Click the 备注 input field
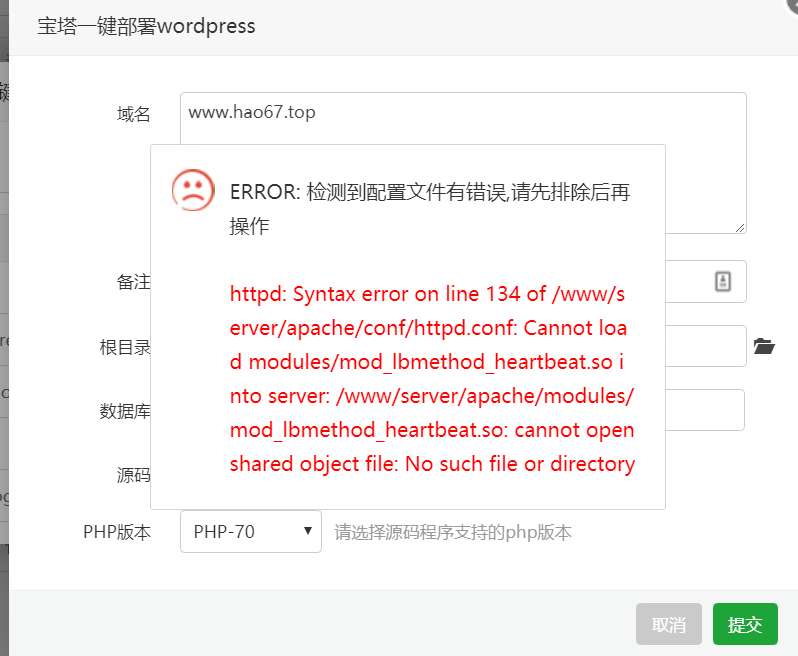This screenshot has height=656, width=798. tap(706, 281)
